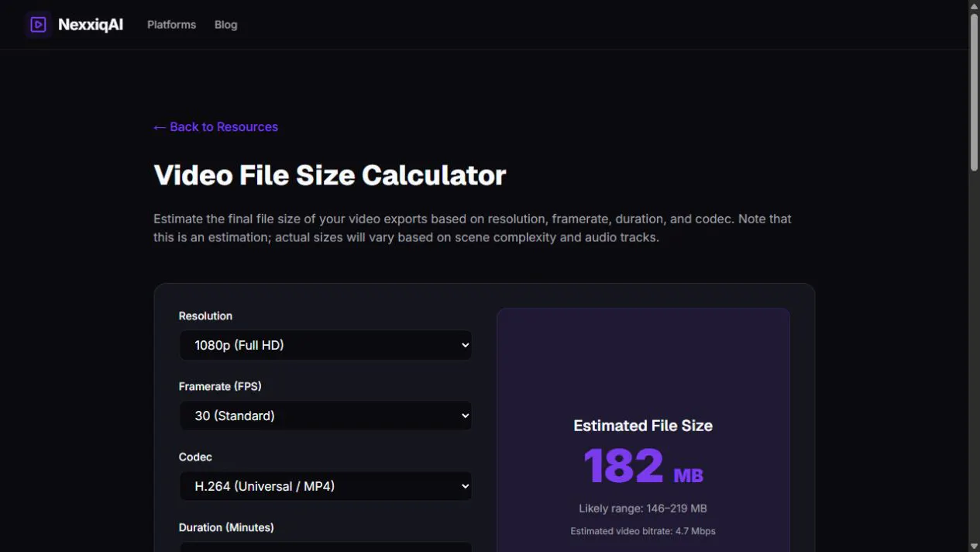The height and width of the screenshot is (552, 980).
Task: Click the Duration (Minutes) label
Action: click(x=226, y=527)
